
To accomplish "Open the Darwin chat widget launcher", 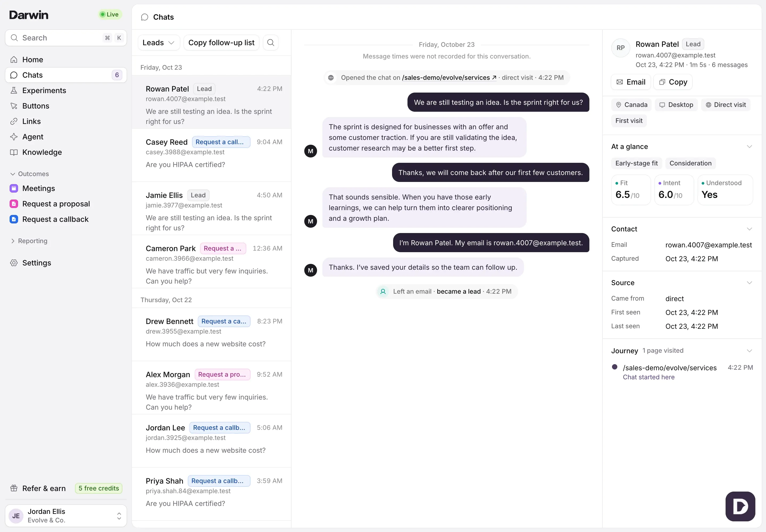I will [x=740, y=506].
